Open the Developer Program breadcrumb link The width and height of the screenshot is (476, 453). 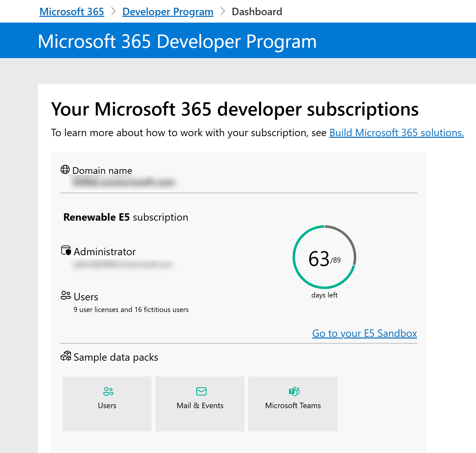pyautogui.click(x=168, y=12)
